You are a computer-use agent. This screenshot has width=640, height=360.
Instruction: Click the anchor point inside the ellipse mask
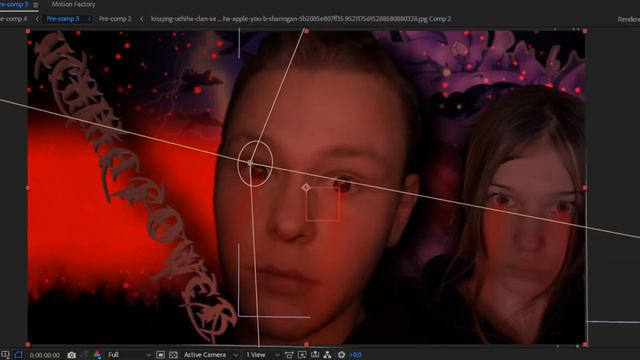[x=250, y=163]
